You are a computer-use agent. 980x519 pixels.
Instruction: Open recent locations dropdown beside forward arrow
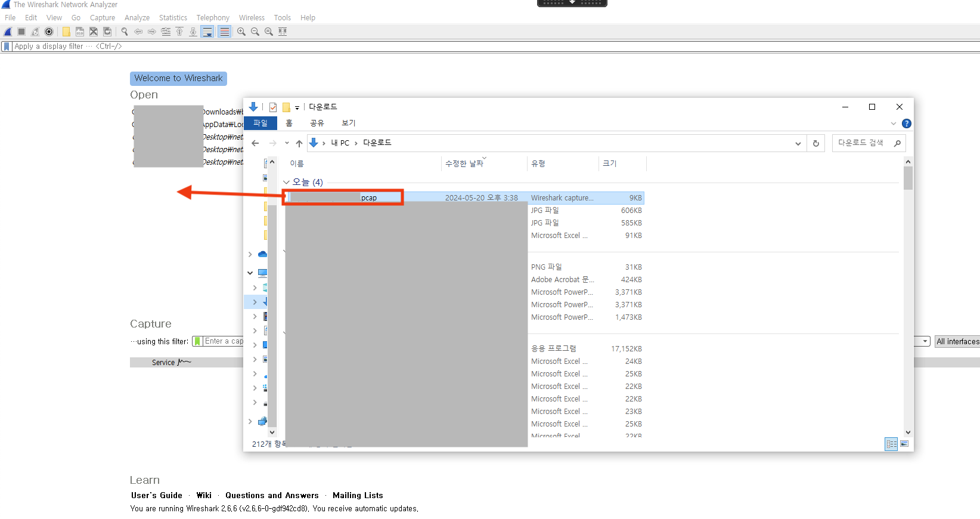coord(287,143)
